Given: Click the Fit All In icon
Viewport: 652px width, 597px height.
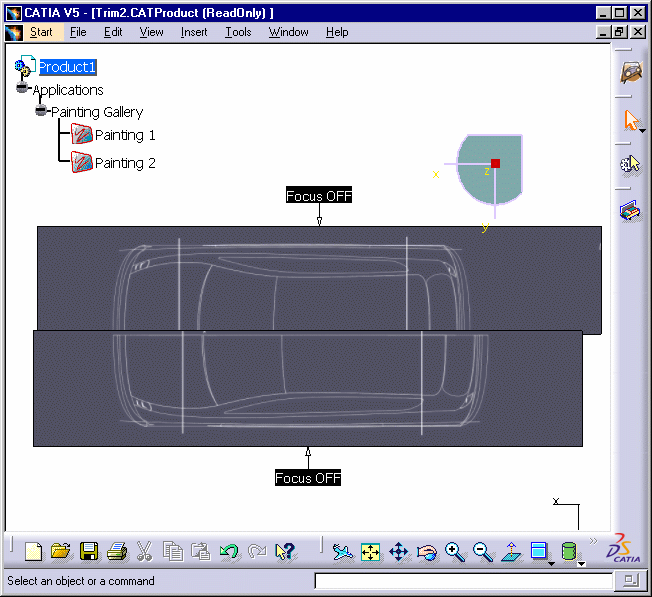Looking at the screenshot, I should [370, 553].
